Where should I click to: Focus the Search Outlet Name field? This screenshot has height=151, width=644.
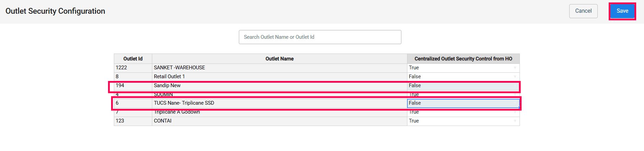coord(320,37)
